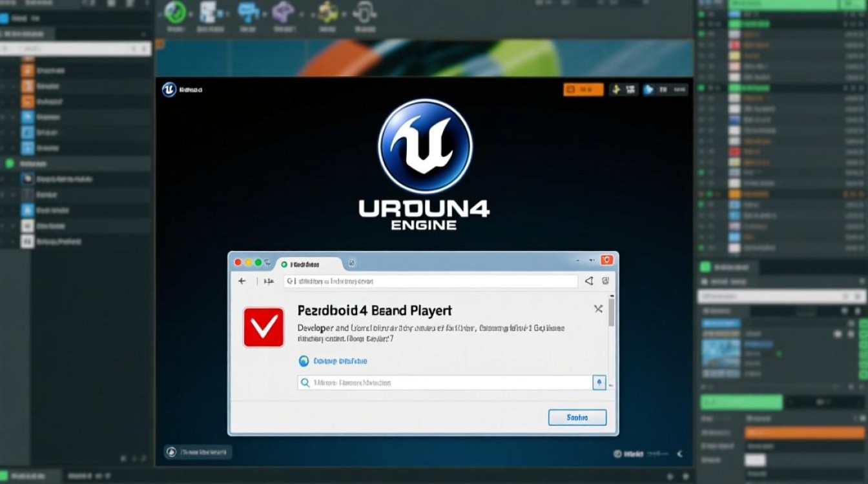Click the purple toolbar icon

click(283, 12)
